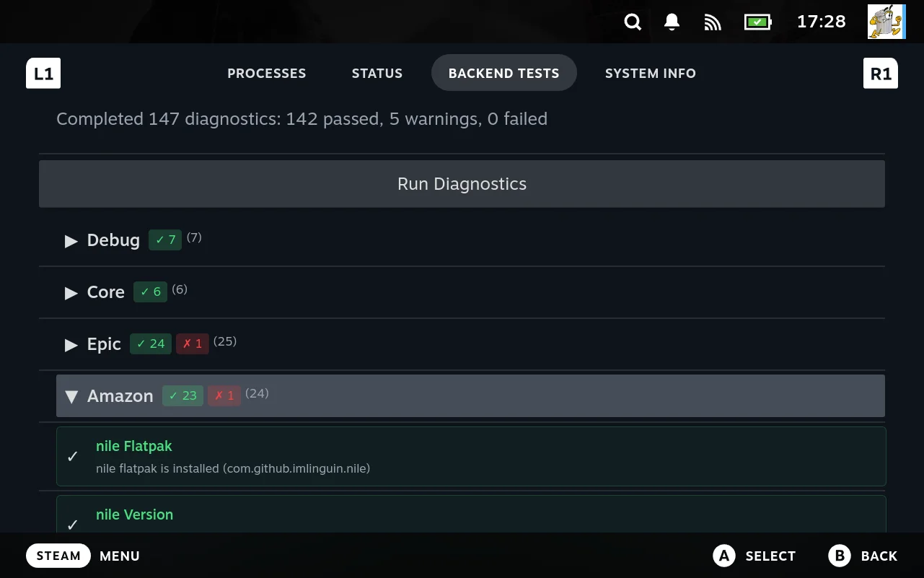Click the Epic 1 failed badge
The height and width of the screenshot is (578, 924).
(x=193, y=343)
